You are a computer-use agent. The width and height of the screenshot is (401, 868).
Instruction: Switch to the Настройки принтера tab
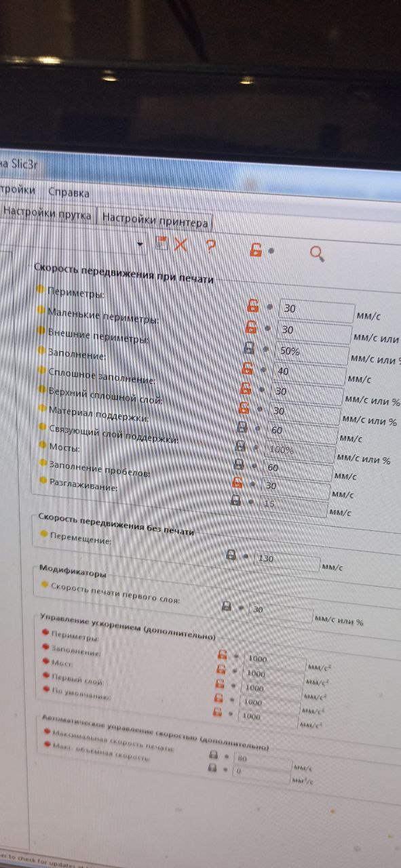[155, 220]
